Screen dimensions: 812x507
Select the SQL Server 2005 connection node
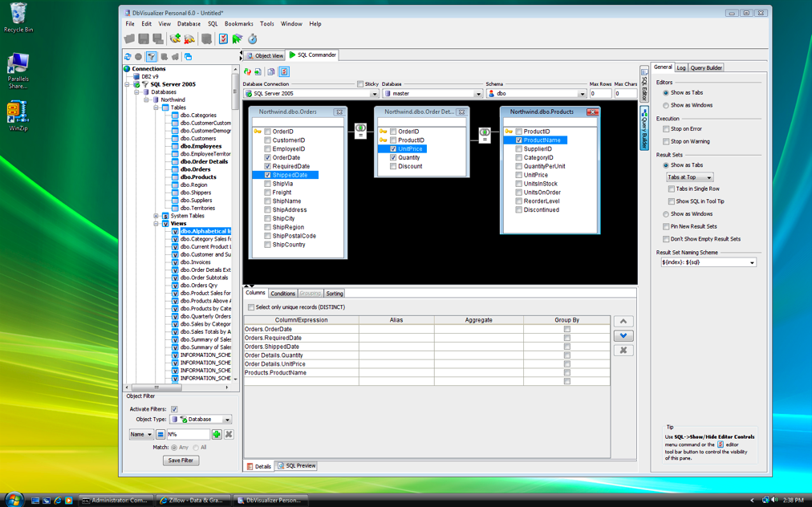173,84
